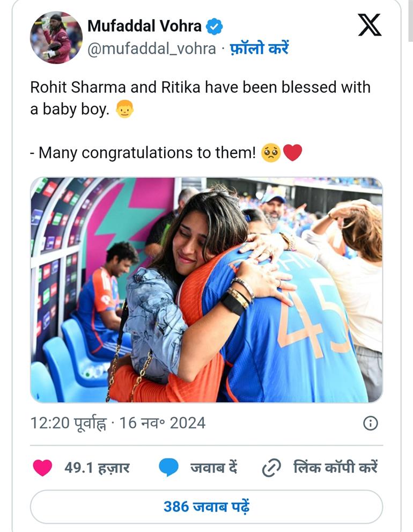The image size is (413, 532).
Task: Click the tweet text about Rohit Sharma
Action: (200, 88)
